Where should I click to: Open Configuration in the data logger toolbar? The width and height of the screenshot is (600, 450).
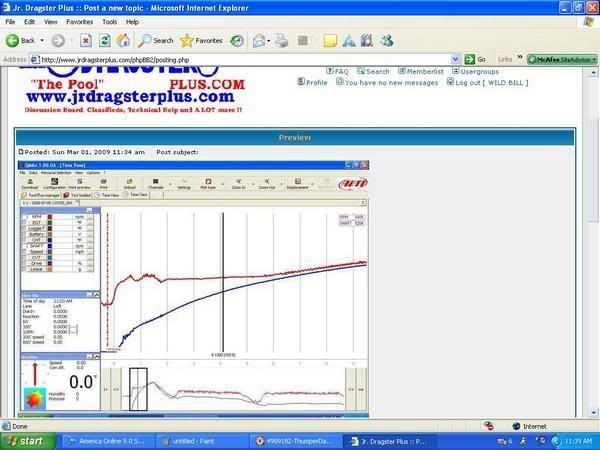click(x=54, y=184)
